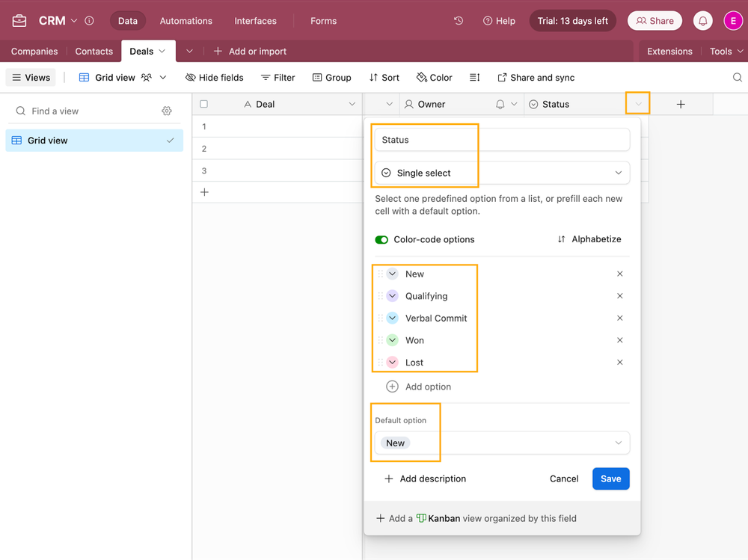Viewport: 748px width, 560px height.
Task: Click the Help question mark icon
Action: point(487,20)
